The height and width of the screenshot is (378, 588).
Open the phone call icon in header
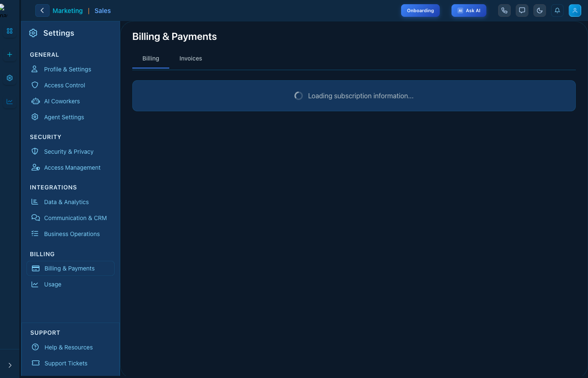504,10
